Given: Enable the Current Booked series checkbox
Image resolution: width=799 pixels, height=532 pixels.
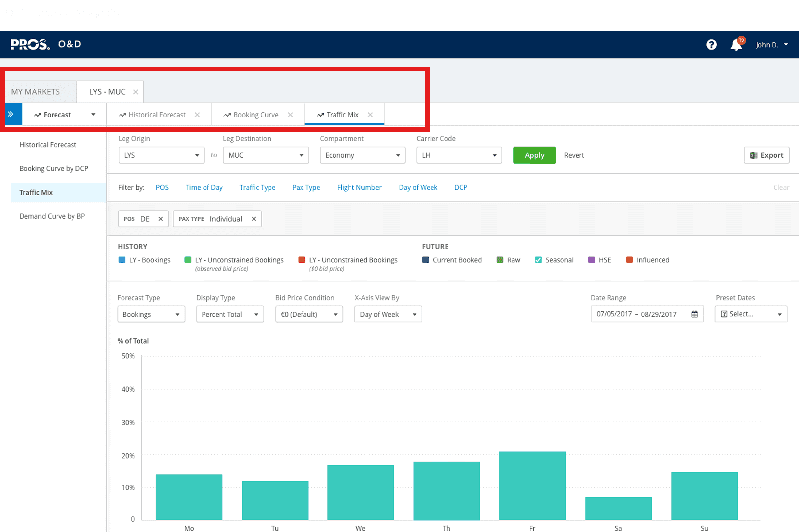Looking at the screenshot, I should (x=425, y=260).
